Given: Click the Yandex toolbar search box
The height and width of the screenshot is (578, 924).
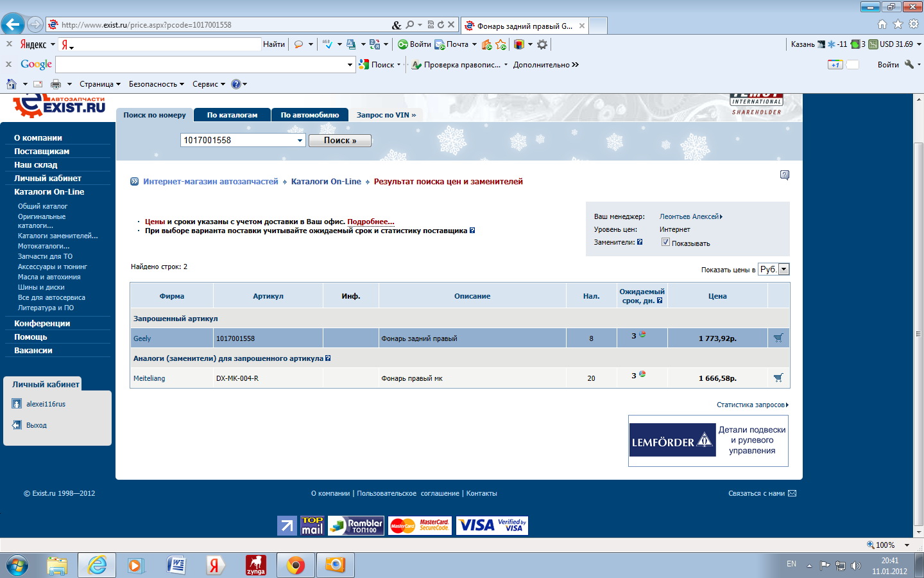Looking at the screenshot, I should (168, 44).
